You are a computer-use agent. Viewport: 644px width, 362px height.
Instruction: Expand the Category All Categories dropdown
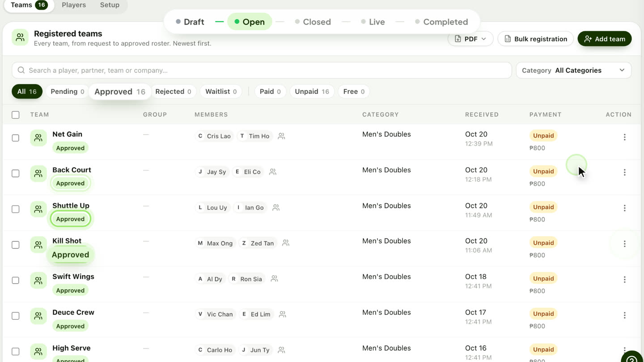coord(574,70)
